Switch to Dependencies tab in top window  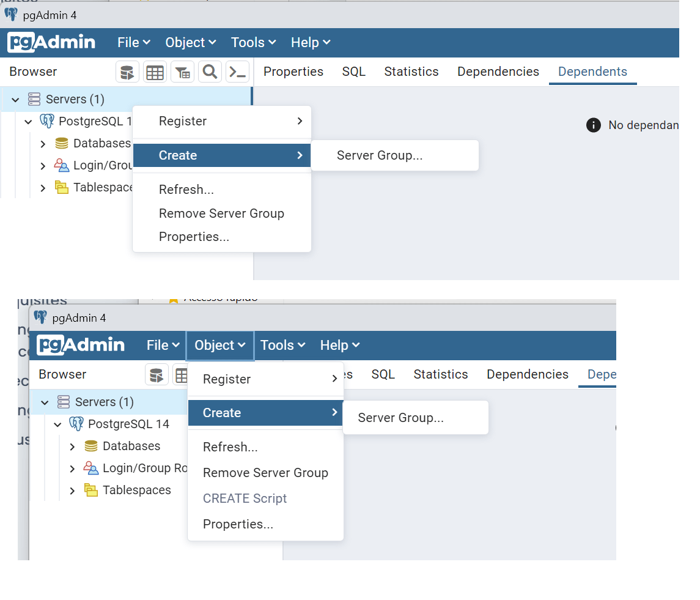coord(498,72)
